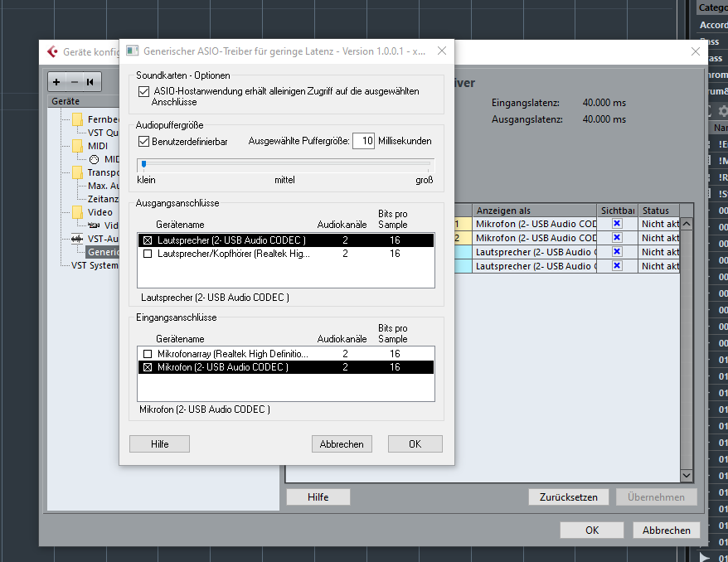
Task: Click the remove device minus button
Action: (x=75, y=82)
